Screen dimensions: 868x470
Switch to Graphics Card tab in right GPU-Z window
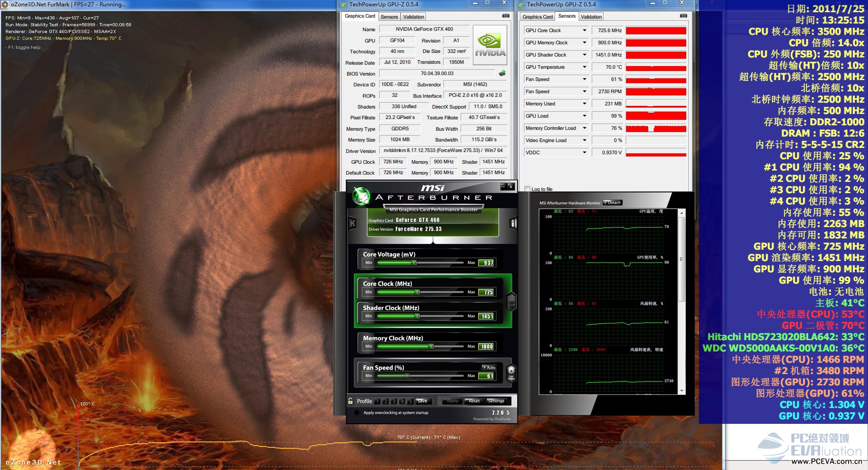coord(538,17)
